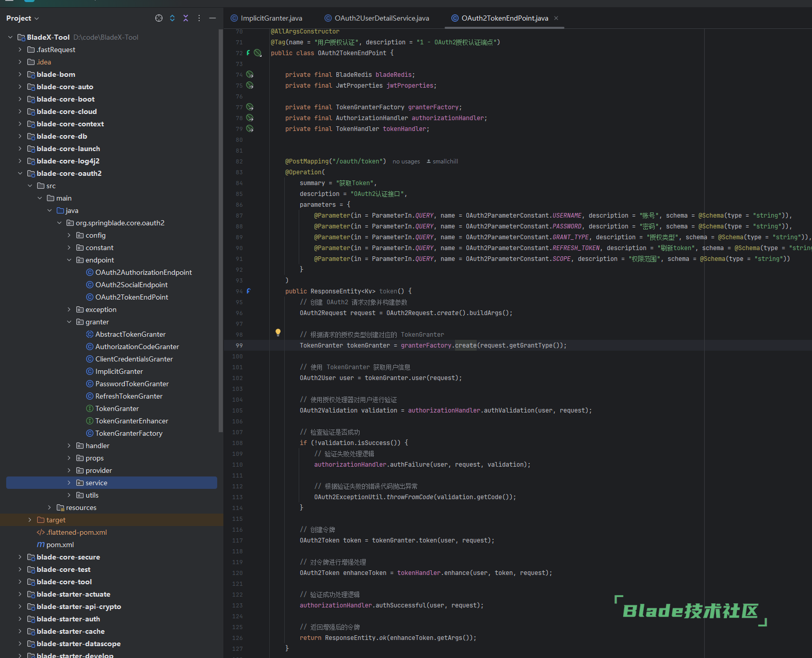Expand the service package
Screen dimensions: 812x658
pos(69,483)
